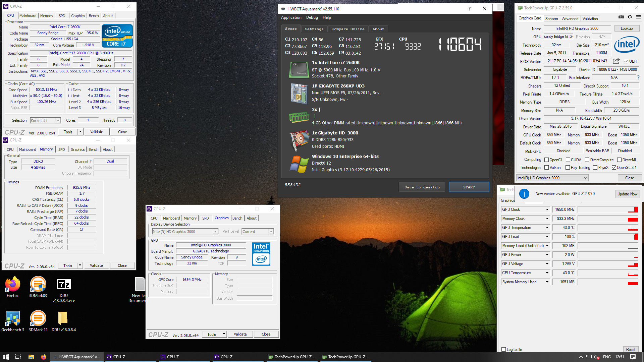Viewport: 644px width, 362px height.
Task: Open Firefox from taskbar
Action: click(x=44, y=357)
